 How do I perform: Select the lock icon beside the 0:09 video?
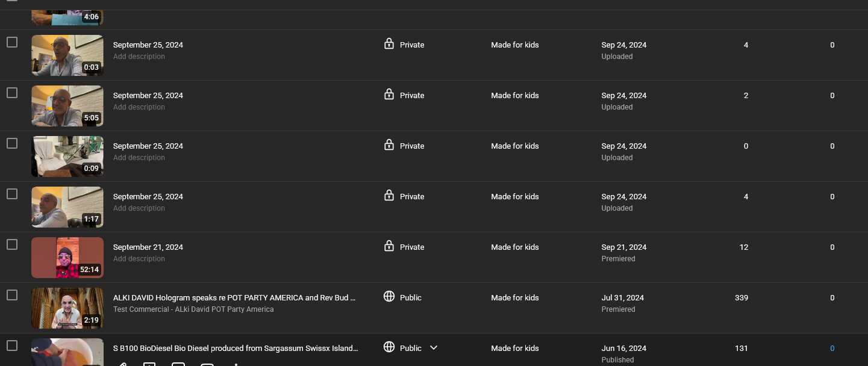point(389,145)
